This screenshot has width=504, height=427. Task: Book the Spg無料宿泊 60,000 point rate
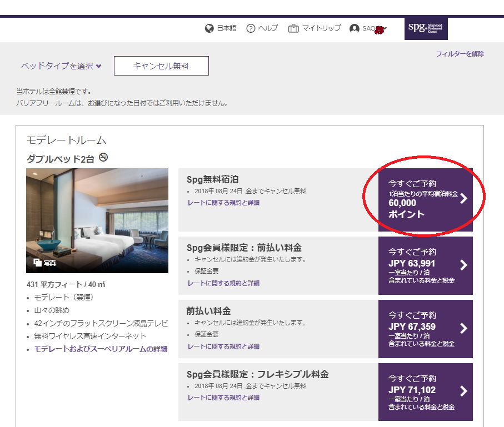tap(426, 200)
